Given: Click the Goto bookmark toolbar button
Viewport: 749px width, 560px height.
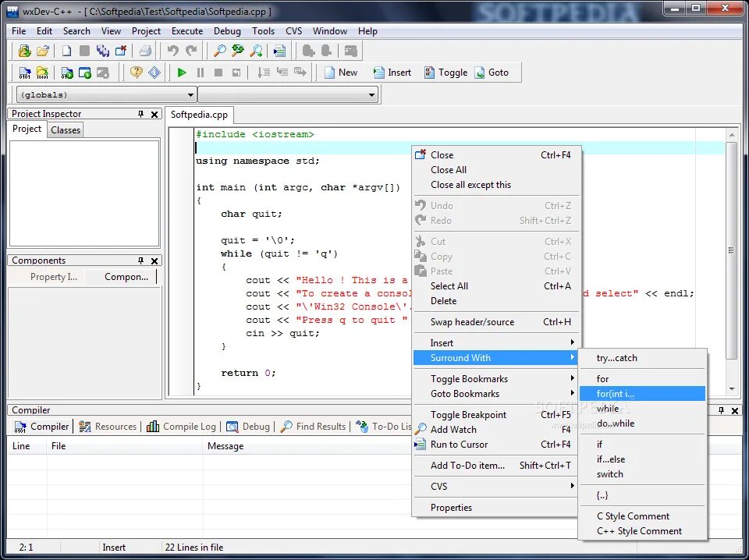Looking at the screenshot, I should [x=492, y=73].
